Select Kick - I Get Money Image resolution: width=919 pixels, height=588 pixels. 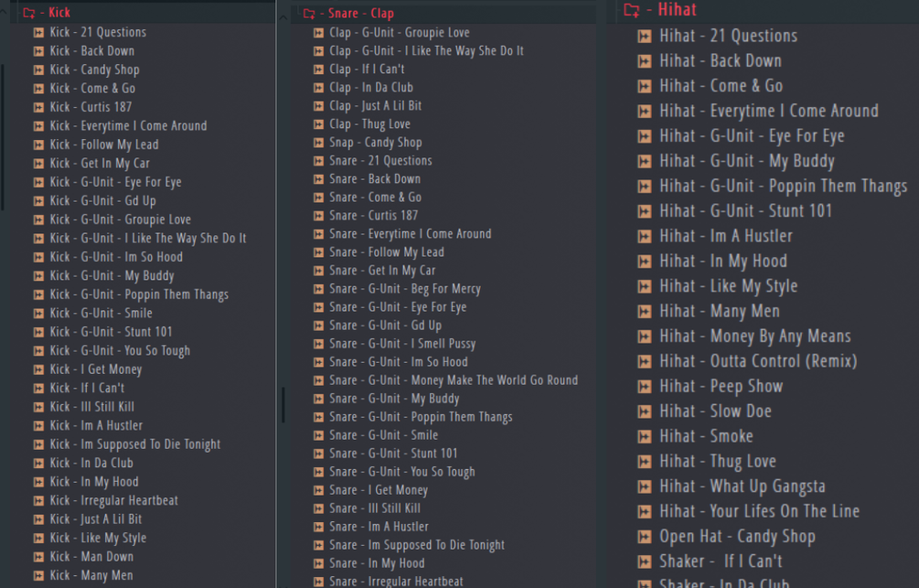tap(95, 369)
